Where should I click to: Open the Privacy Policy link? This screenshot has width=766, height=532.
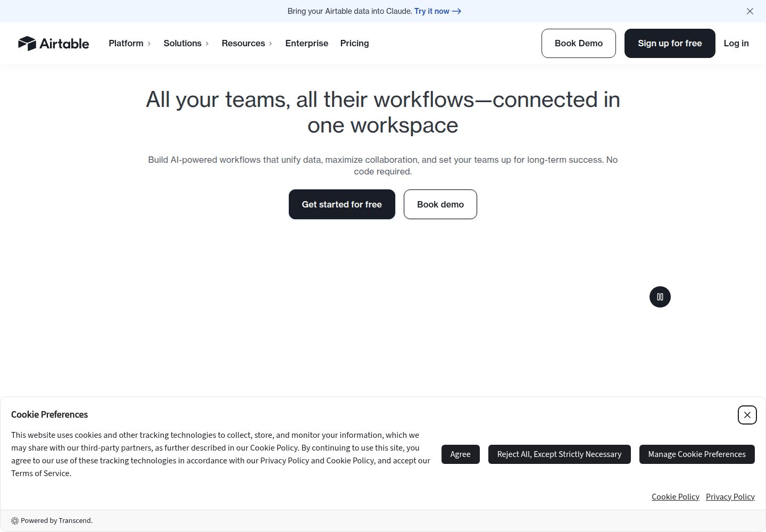pos(730,496)
